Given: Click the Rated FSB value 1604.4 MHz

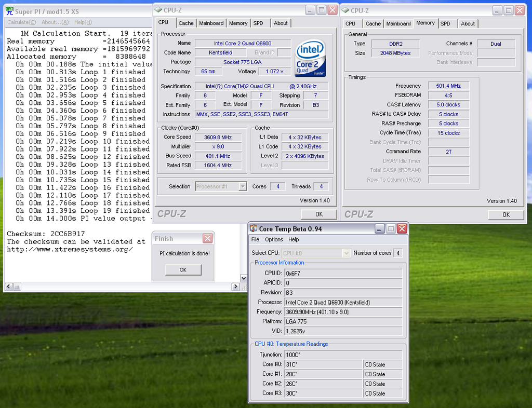Looking at the screenshot, I should click(218, 166).
